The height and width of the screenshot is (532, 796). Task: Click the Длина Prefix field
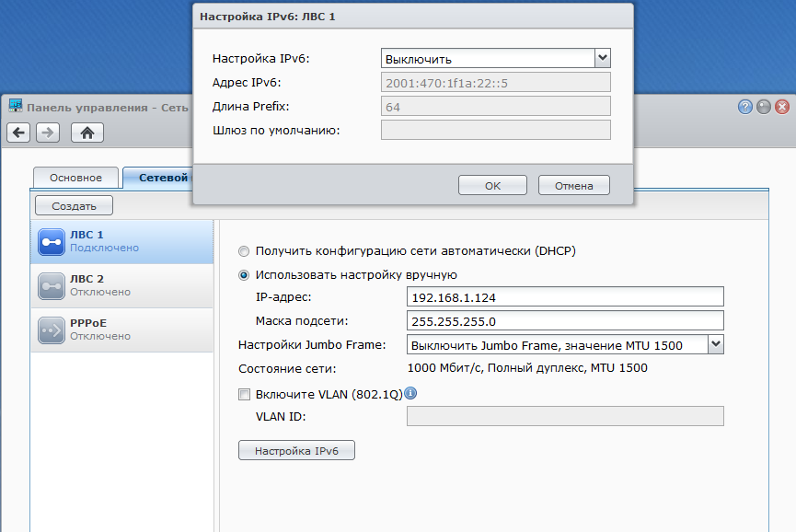(495, 106)
